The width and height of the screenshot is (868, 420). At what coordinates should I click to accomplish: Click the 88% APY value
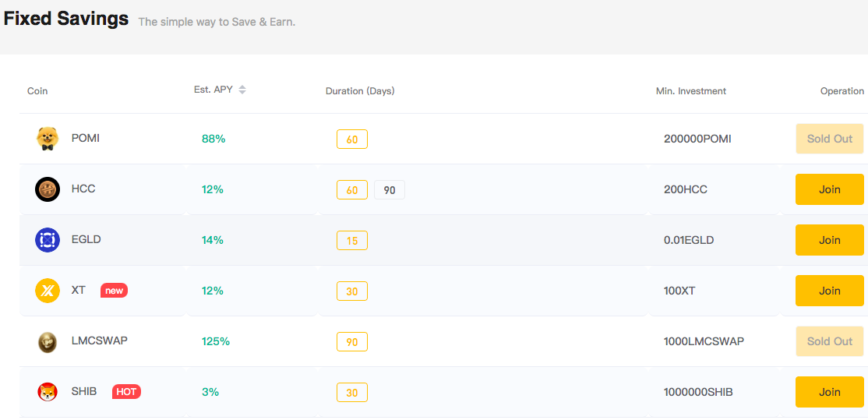pyautogui.click(x=213, y=139)
